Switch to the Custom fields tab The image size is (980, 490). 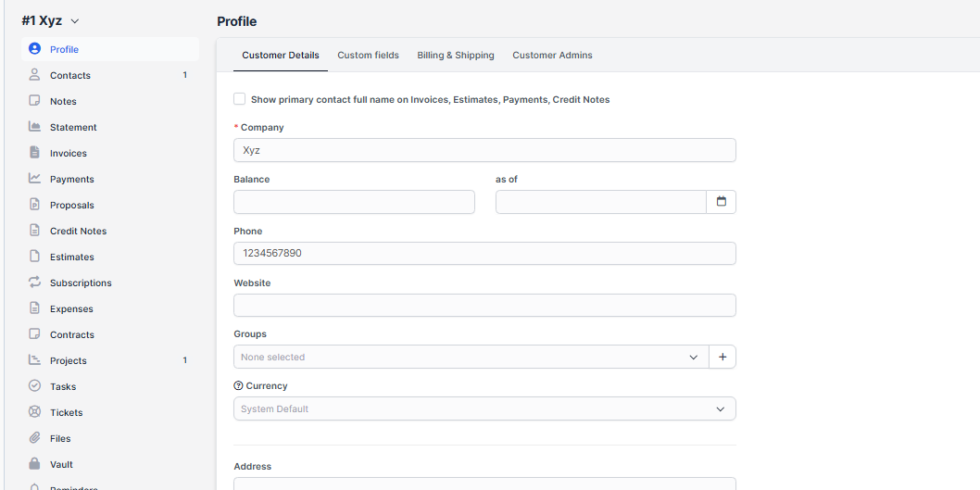368,56
